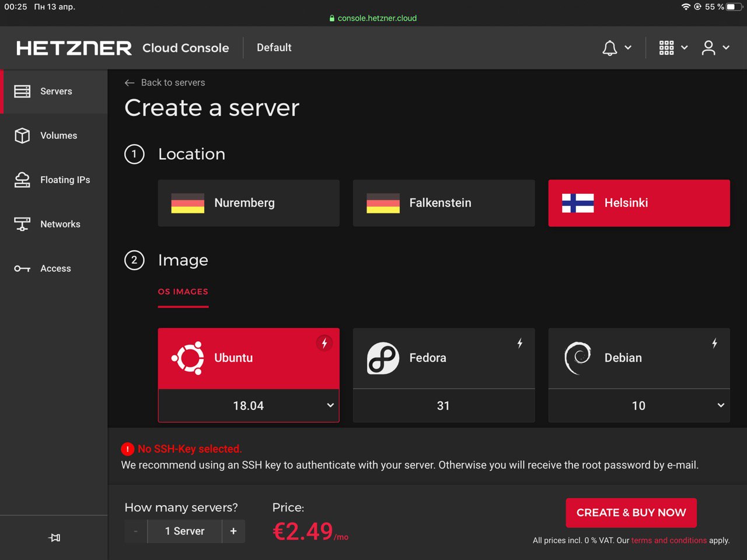This screenshot has width=747, height=560.
Task: Open Debian version 10 dropdown
Action: click(x=639, y=405)
